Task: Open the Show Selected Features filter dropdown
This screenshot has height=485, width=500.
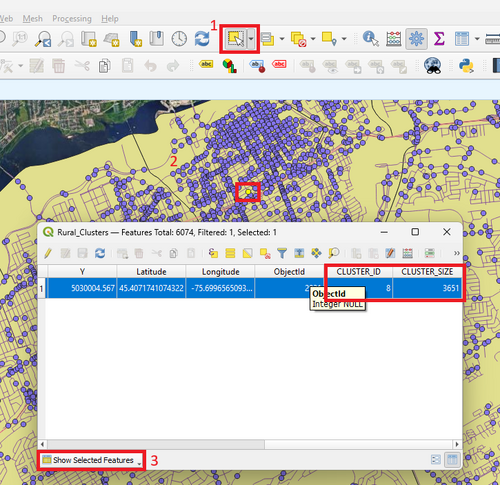Action: click(91, 460)
